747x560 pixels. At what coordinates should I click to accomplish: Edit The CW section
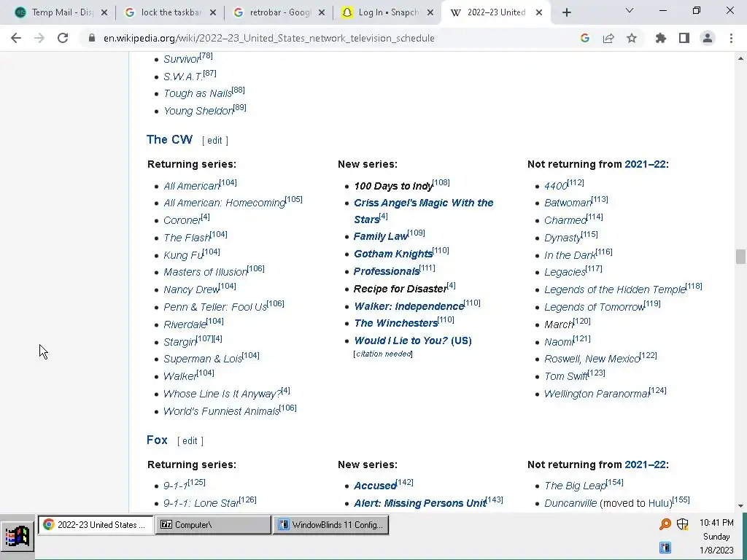pos(214,141)
